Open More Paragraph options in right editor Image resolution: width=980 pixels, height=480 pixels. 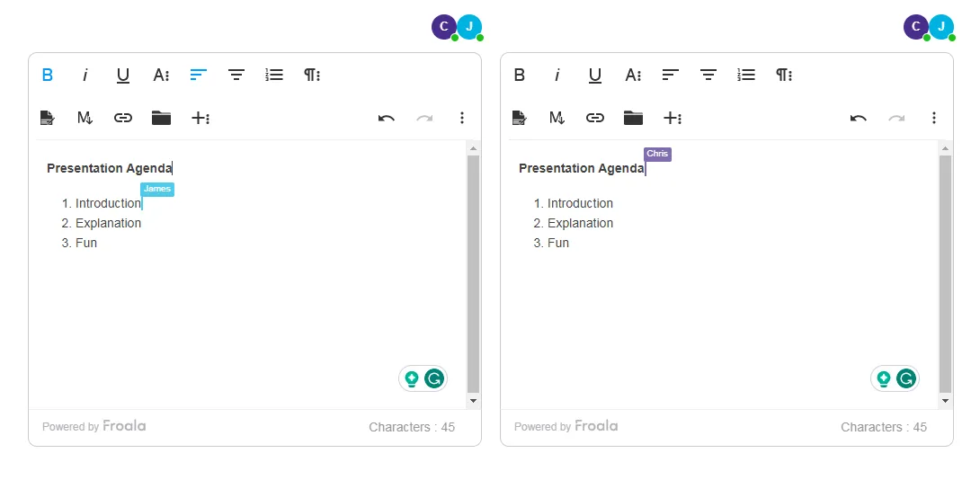click(x=784, y=76)
